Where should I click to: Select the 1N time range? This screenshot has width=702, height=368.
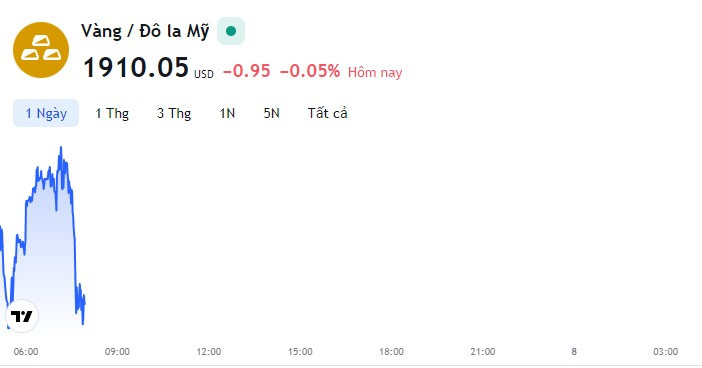tap(227, 113)
